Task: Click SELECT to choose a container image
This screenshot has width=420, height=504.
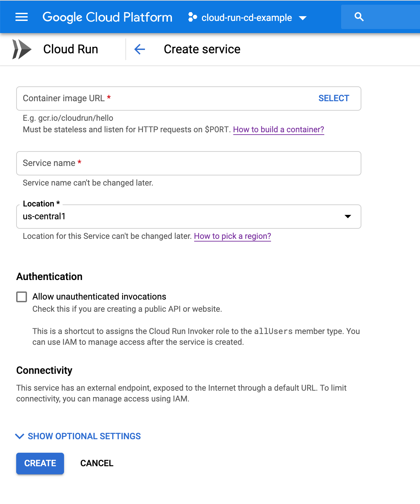Action: tap(334, 98)
